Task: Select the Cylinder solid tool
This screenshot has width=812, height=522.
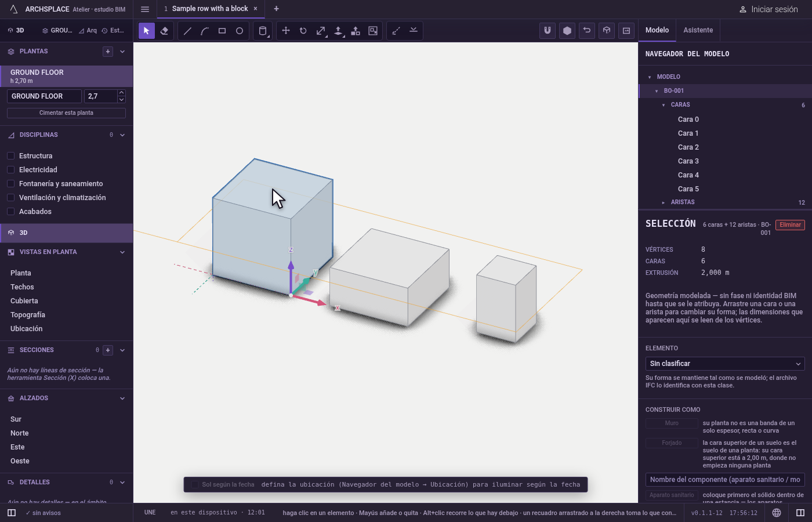Action: tap(263, 31)
